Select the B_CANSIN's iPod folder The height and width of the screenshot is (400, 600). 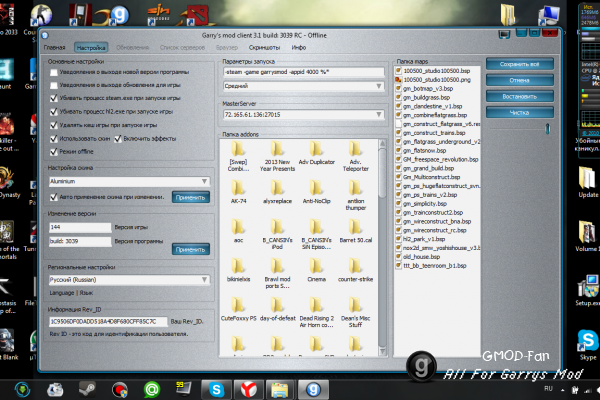[277, 234]
